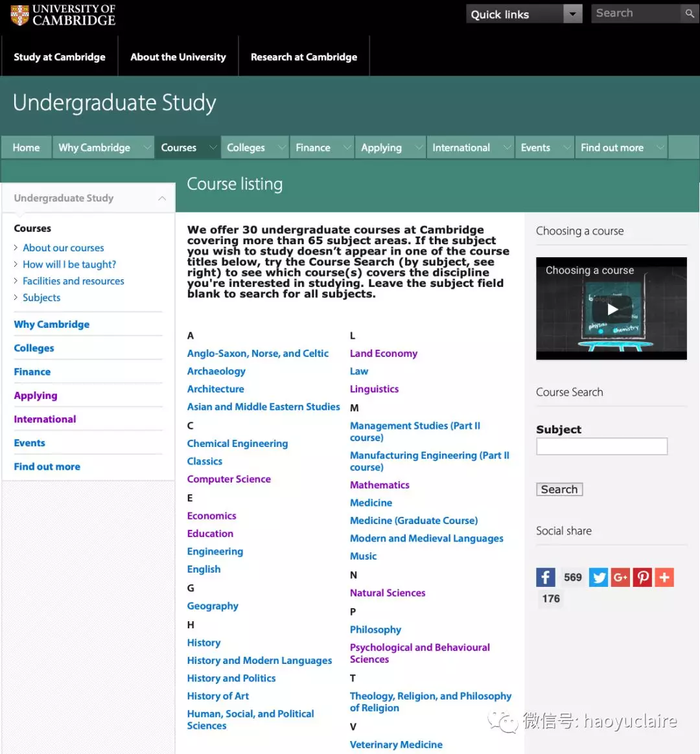Focus the top Search text box
700x754 pixels.
(637, 14)
